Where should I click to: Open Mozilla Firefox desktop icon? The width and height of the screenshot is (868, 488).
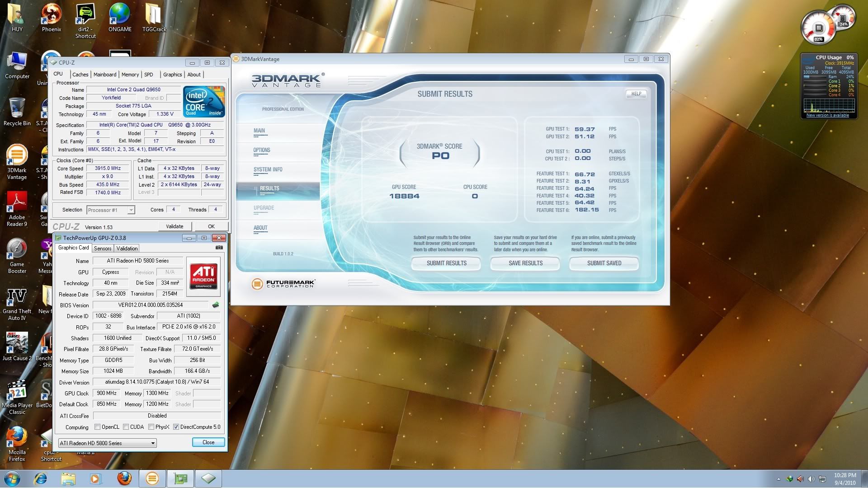click(x=17, y=444)
